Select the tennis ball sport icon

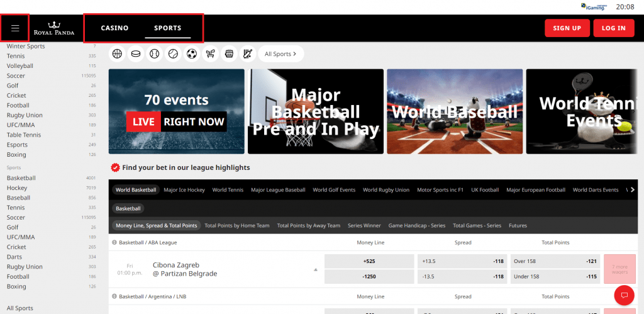coord(173,54)
